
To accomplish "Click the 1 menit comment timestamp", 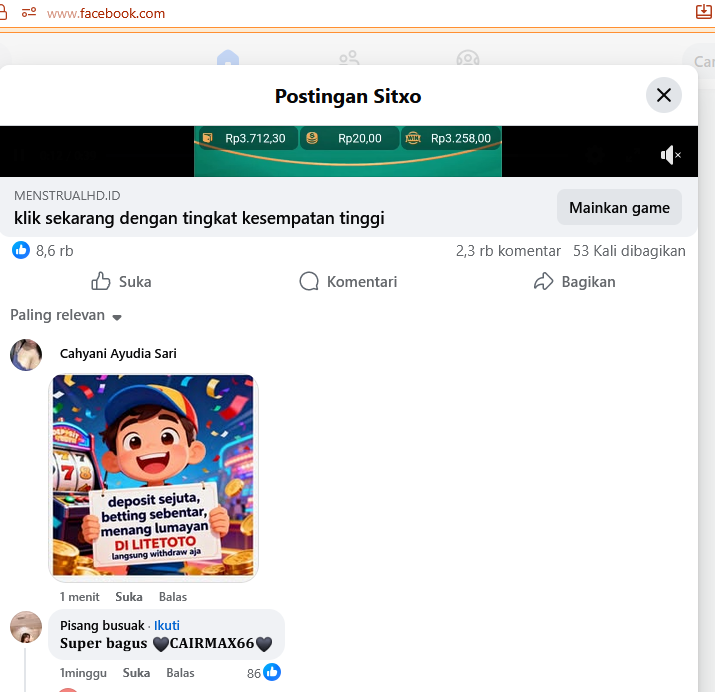I will point(79,597).
